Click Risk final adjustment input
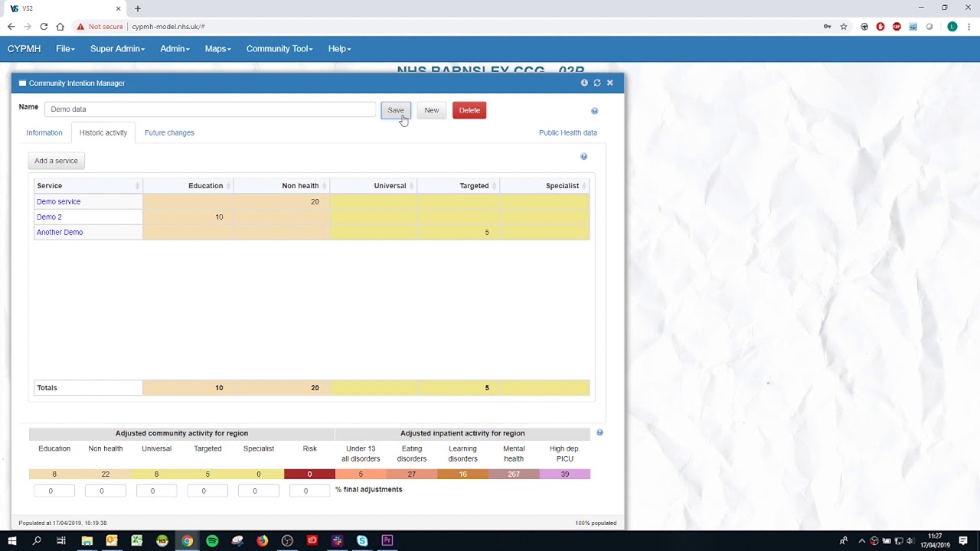The height and width of the screenshot is (551, 980). [309, 491]
